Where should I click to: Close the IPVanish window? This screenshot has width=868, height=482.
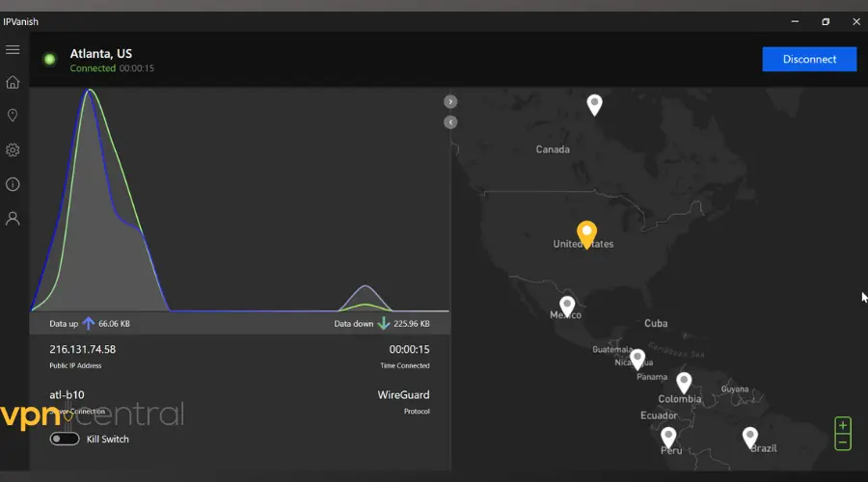pos(856,21)
